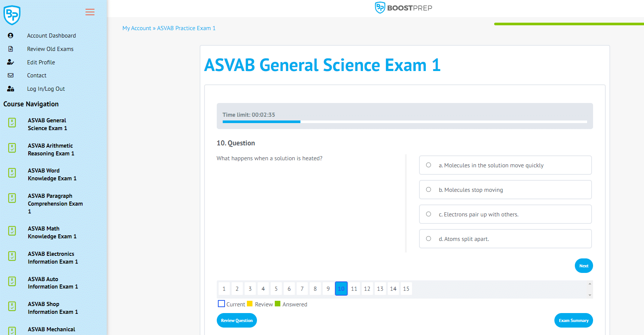Select the Review Old Exams document icon
The image size is (644, 335).
10,49
